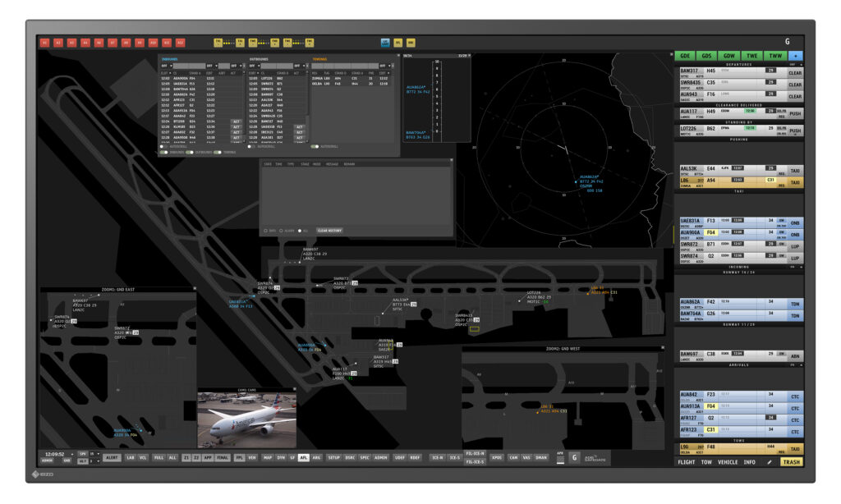Click the blue status icon in the top bar
Viewport: 841px width, 504px height.
pos(385,42)
